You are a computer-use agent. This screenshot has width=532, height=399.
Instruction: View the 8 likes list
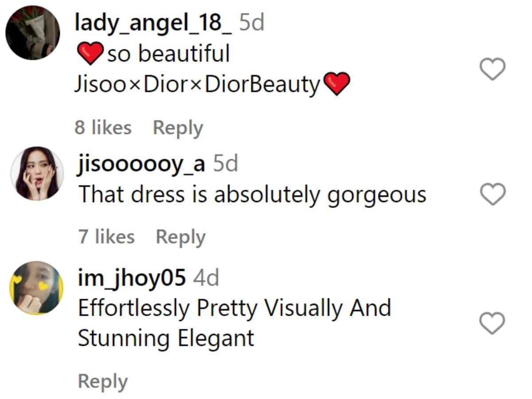pos(103,128)
